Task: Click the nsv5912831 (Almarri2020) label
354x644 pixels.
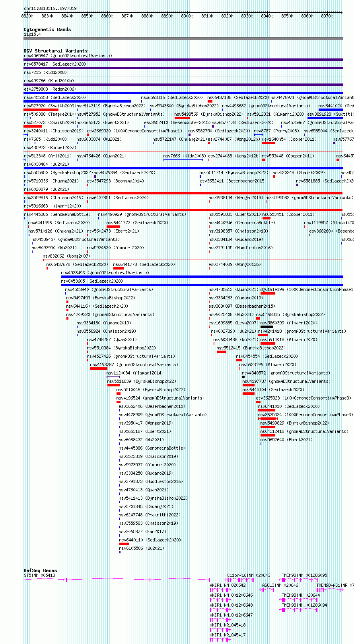Action: (x=275, y=114)
